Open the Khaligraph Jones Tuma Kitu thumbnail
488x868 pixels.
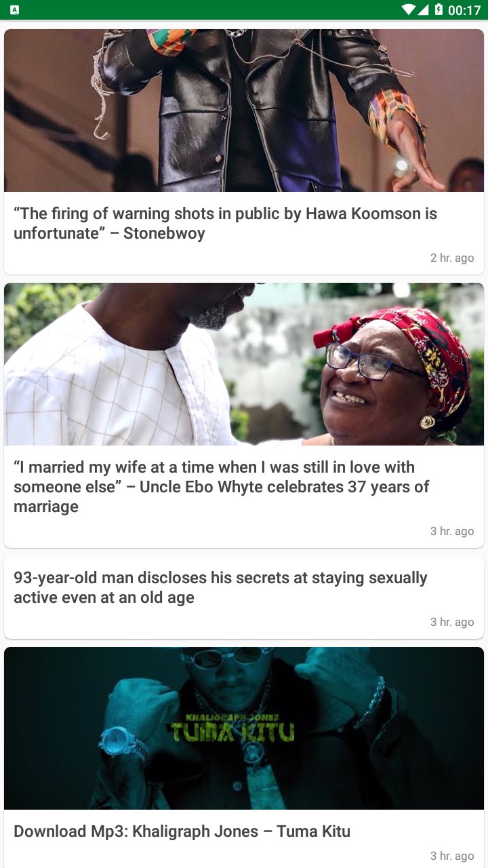(x=244, y=728)
